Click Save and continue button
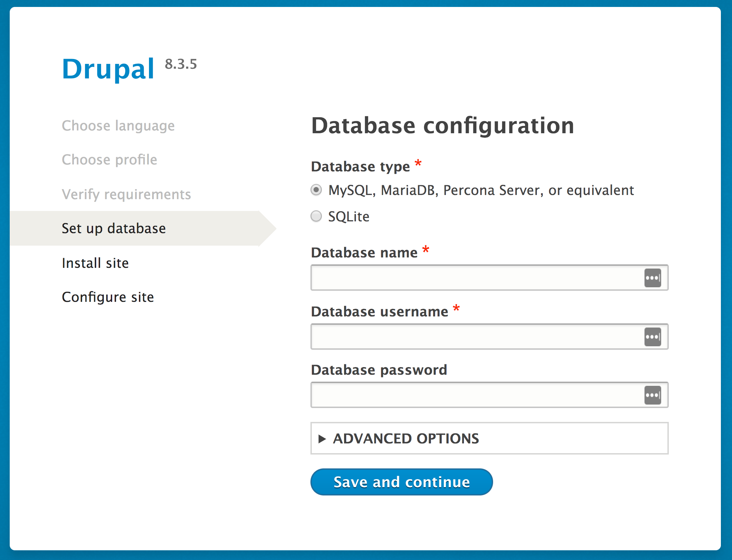This screenshot has width=732, height=560. tap(402, 482)
